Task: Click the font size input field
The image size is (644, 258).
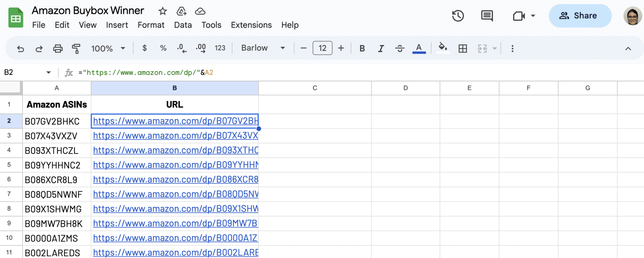Action: [x=322, y=48]
